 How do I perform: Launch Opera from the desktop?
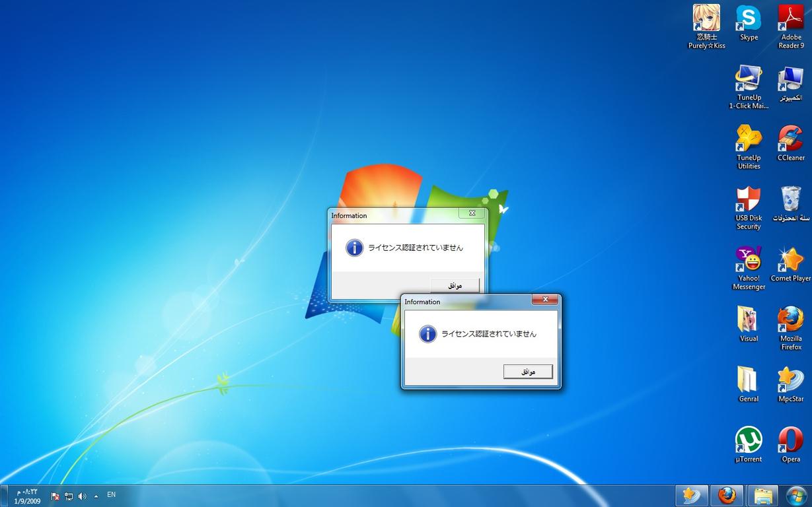[x=790, y=440]
